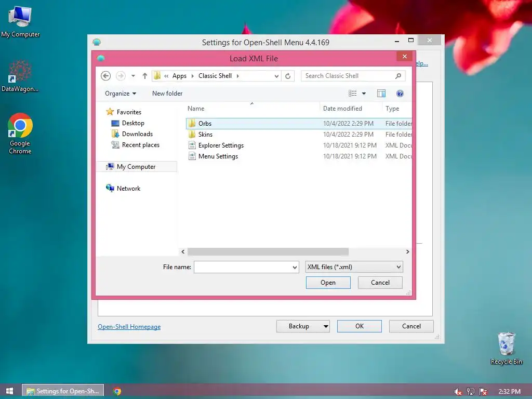Click the Orbs folder icon
532x399 pixels.
tap(192, 123)
